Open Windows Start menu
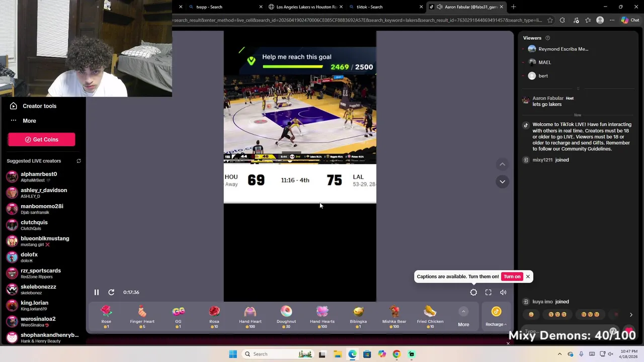 pyautogui.click(x=233, y=354)
